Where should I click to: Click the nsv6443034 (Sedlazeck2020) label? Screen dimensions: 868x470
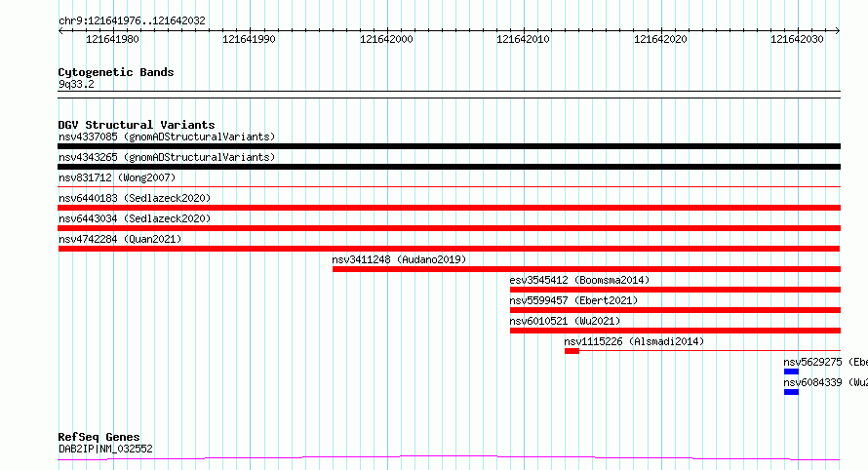(x=135, y=218)
